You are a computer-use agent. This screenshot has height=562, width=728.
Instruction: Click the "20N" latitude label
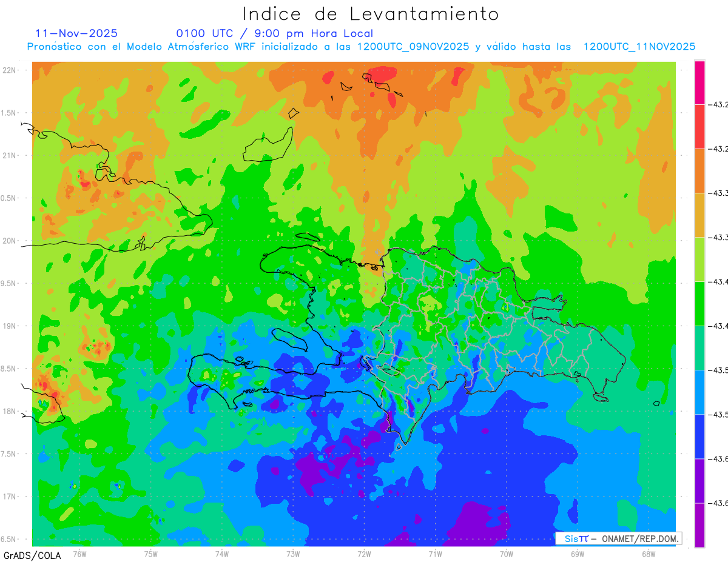[x=9, y=241]
